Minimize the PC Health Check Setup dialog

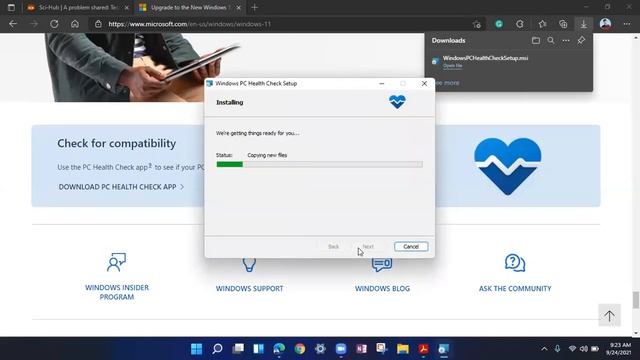coord(382,83)
